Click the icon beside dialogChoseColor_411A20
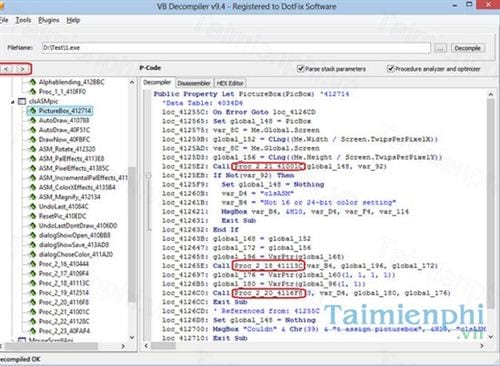The height and width of the screenshot is (366, 500). point(32,254)
